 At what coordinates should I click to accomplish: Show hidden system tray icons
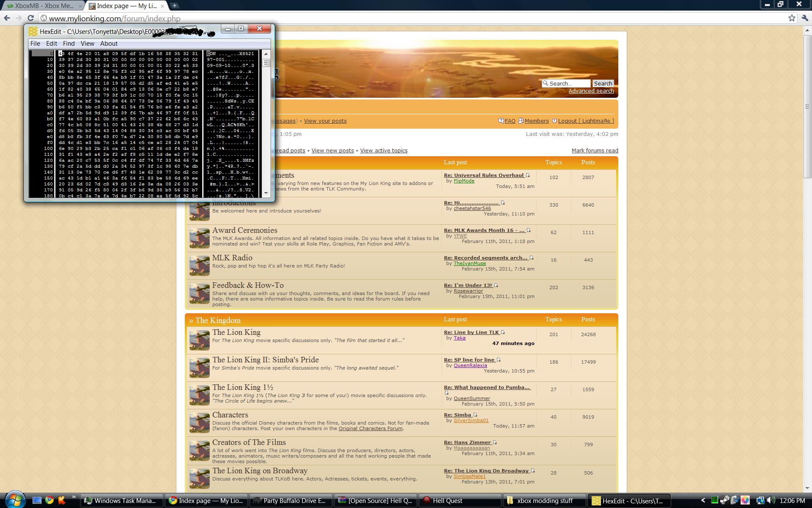pos(703,500)
